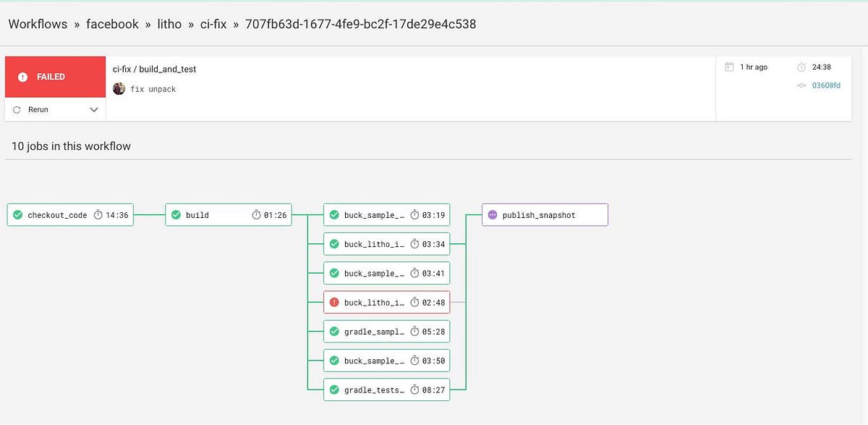Viewport: 868px width, 425px height.
Task: Click the clock icon beside the 24:38 duration
Action: [x=801, y=67]
